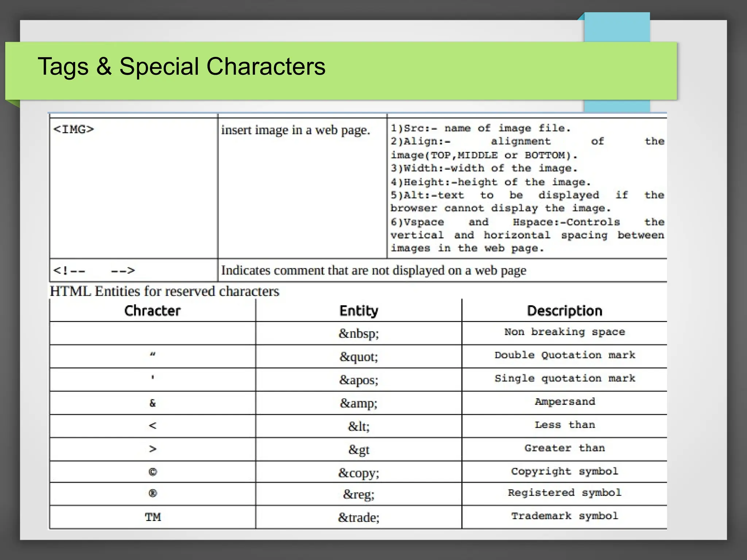Click 'Copyright symbol' description
This screenshot has width=747, height=560.
565,471
